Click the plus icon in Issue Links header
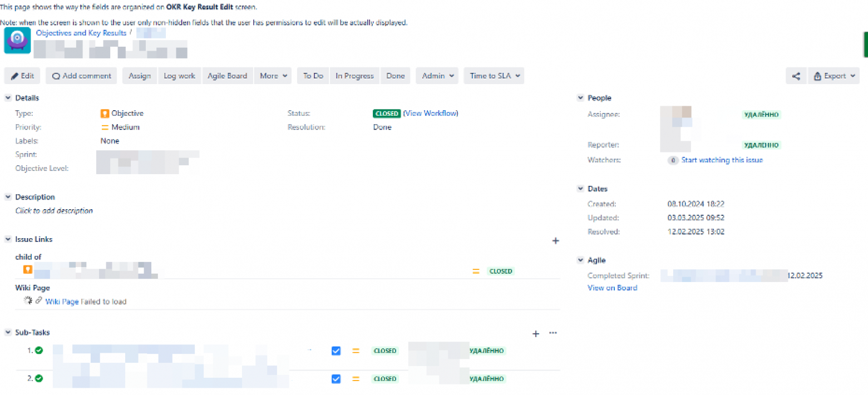This screenshot has width=868, height=395. click(x=555, y=241)
